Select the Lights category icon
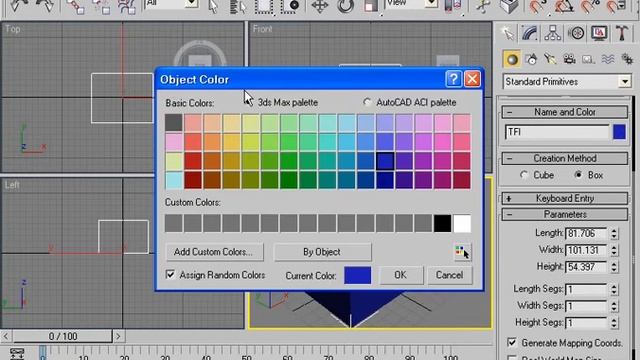 tap(550, 60)
